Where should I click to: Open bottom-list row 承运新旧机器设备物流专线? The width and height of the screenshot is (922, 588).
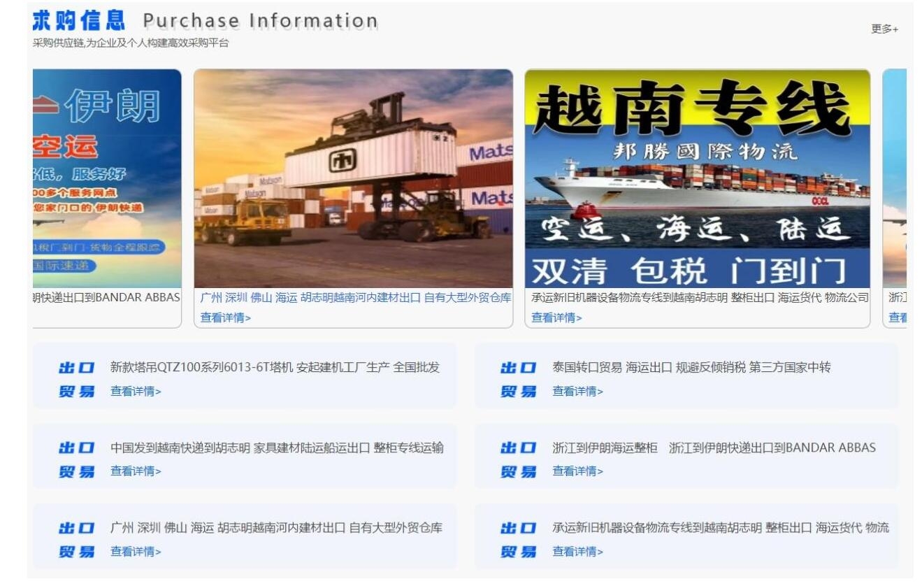721,528
